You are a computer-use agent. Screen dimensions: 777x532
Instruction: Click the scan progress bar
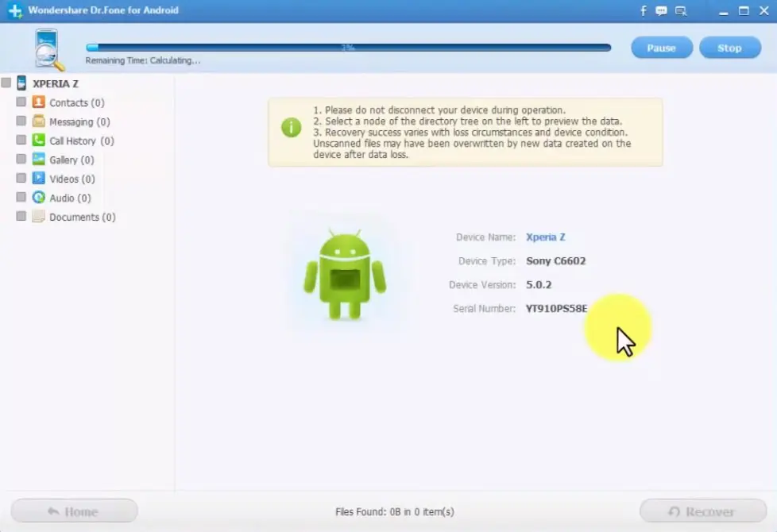point(348,48)
